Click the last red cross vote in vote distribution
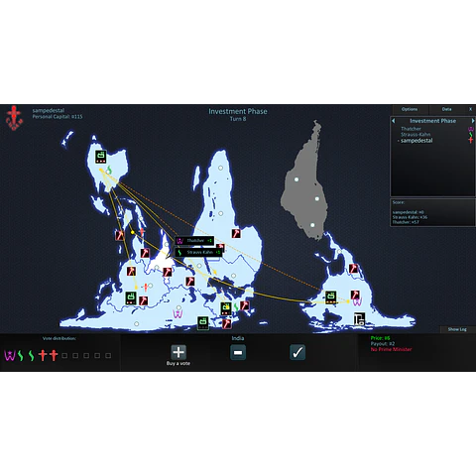This screenshot has width=476, height=476. [54, 356]
